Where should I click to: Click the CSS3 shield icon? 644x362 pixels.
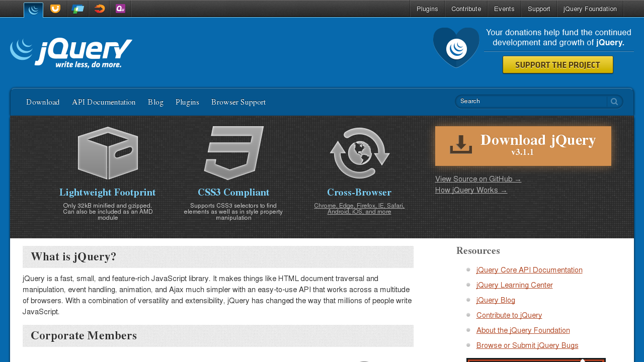[233, 153]
